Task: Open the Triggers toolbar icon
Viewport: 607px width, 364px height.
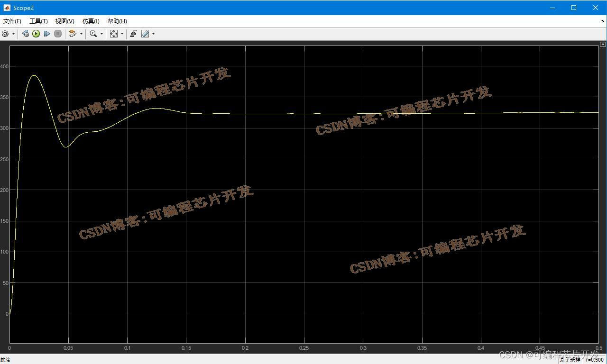Action: pyautogui.click(x=133, y=34)
